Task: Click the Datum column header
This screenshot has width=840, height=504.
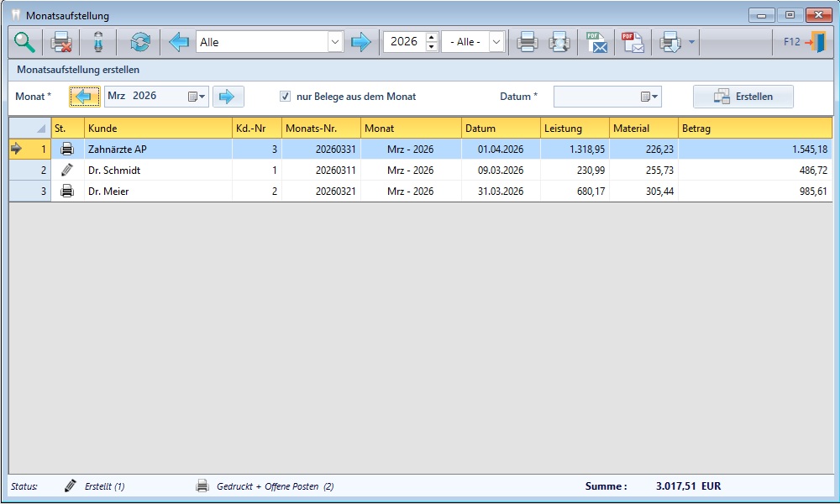Action: point(500,129)
